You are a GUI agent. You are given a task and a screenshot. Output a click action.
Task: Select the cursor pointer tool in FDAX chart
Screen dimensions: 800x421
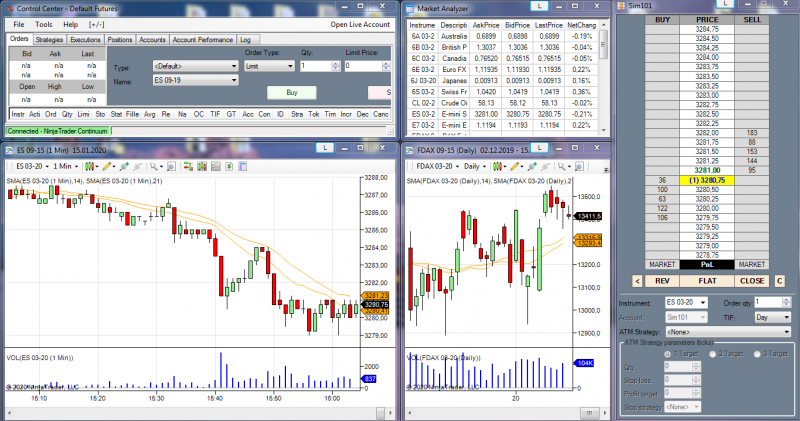(562, 166)
